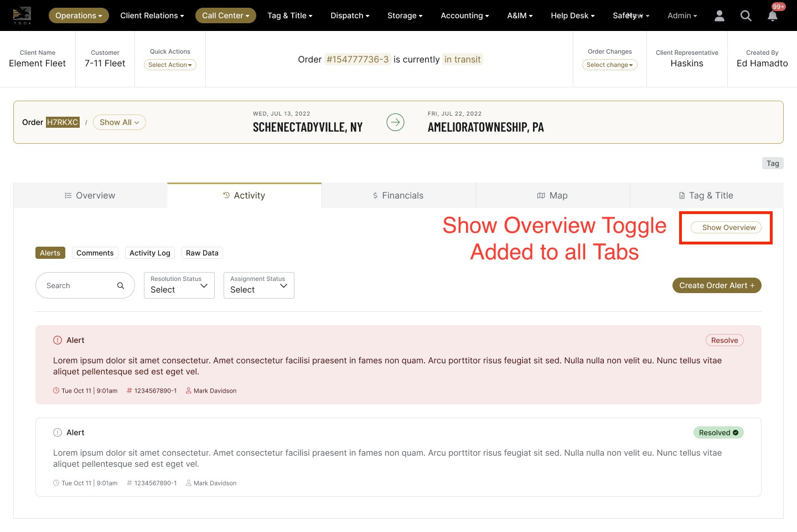Expand the Client Relations menu
Viewport: 797px width, 532px height.
(152, 15)
